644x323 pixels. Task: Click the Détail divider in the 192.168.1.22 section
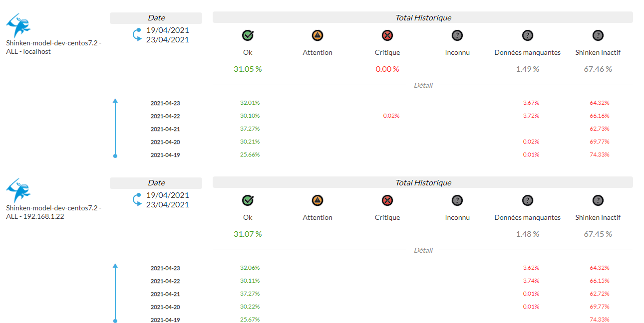point(423,250)
